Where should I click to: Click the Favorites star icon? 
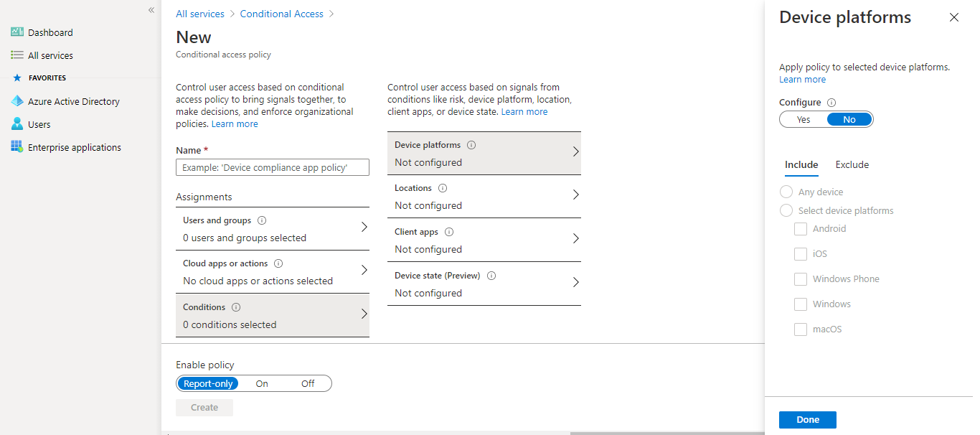17,78
